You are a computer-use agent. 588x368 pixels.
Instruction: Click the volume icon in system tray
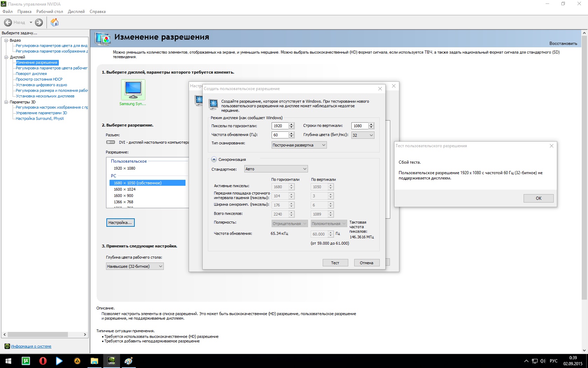(x=543, y=361)
